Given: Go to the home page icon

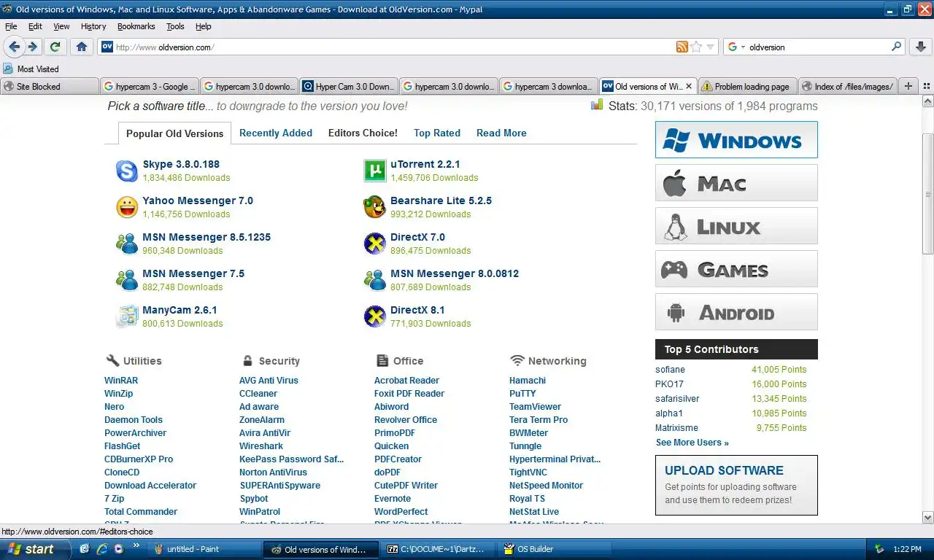Looking at the screenshot, I should pos(82,47).
